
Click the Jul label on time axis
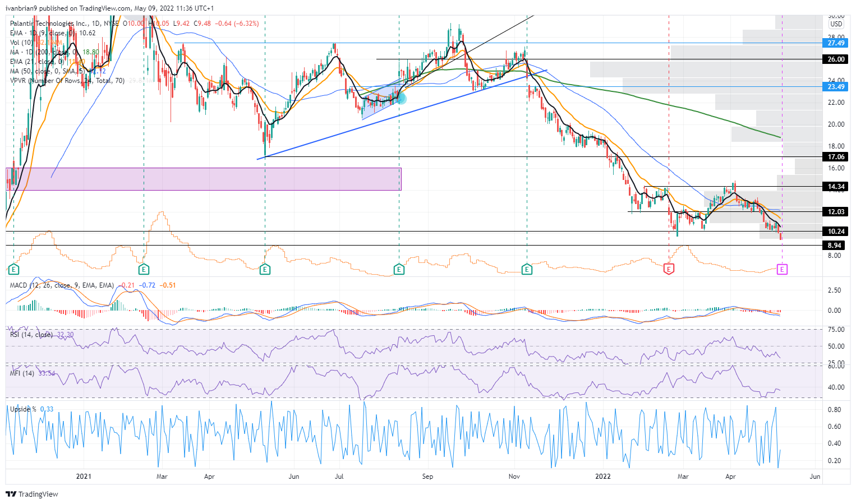tap(339, 477)
